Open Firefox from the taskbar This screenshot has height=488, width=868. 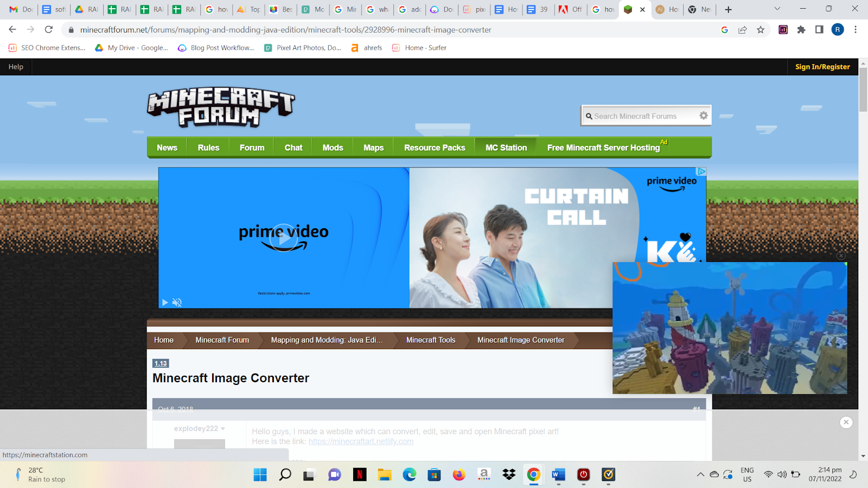pos(459,475)
